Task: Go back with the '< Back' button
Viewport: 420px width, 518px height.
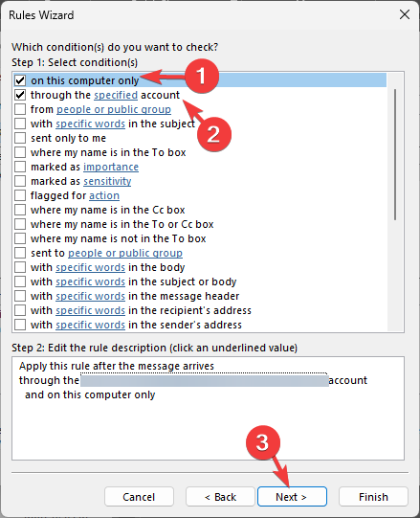Action: 220,497
